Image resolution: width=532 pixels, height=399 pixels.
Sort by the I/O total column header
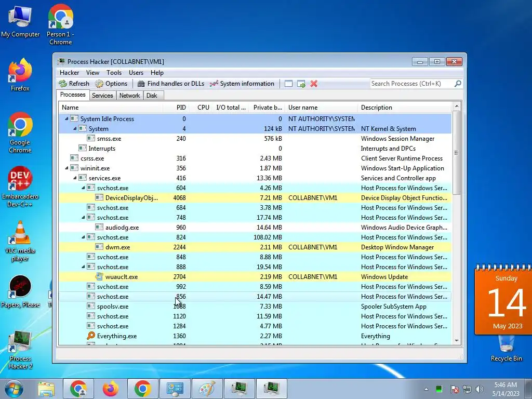pos(231,108)
